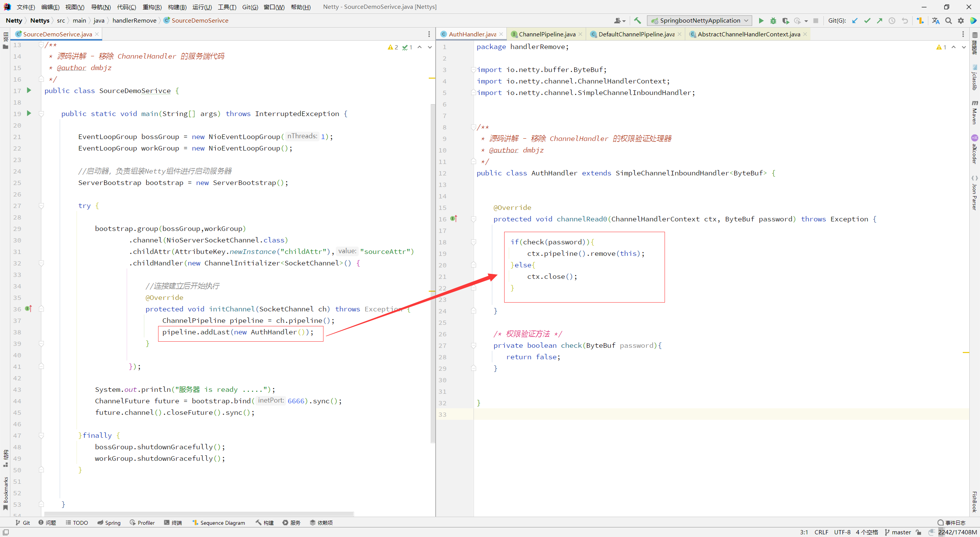Click override gutter icon at initChannel
The width and height of the screenshot is (980, 537).
click(x=29, y=308)
